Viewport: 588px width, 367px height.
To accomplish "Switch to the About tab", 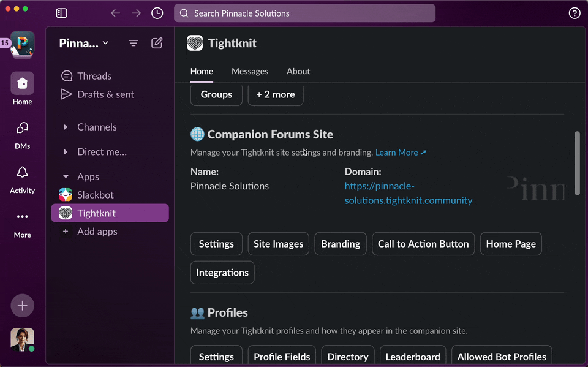I will point(298,71).
